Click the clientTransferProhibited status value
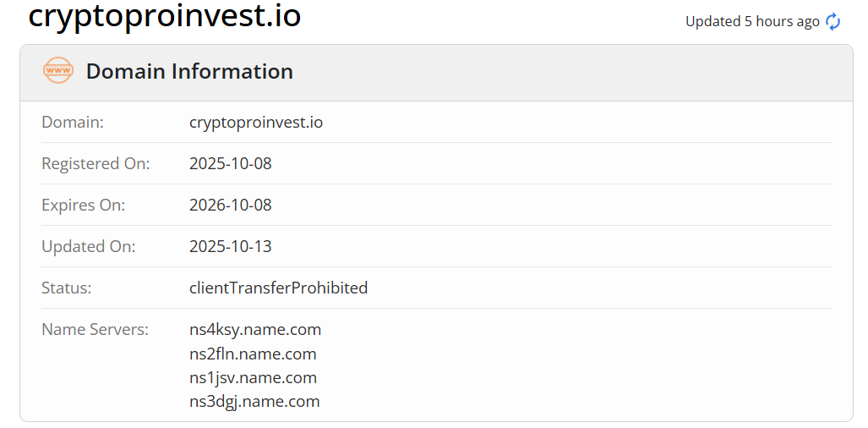868x428 pixels. [278, 288]
